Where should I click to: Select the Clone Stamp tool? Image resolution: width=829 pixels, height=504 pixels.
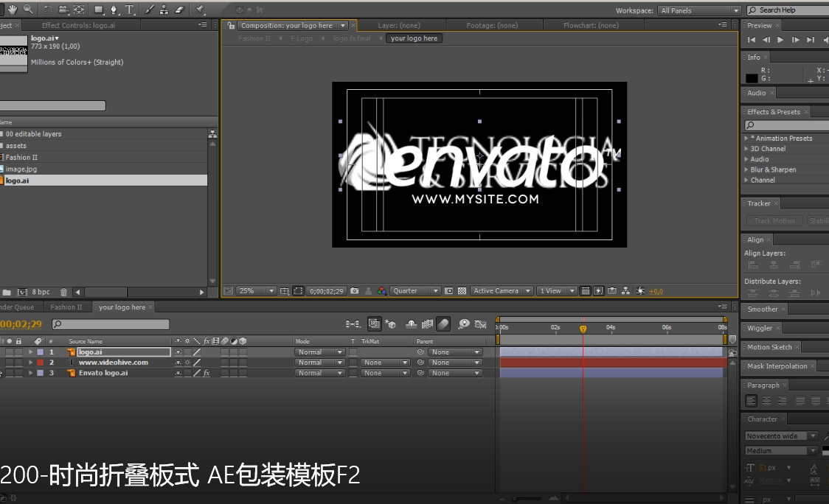(164, 10)
